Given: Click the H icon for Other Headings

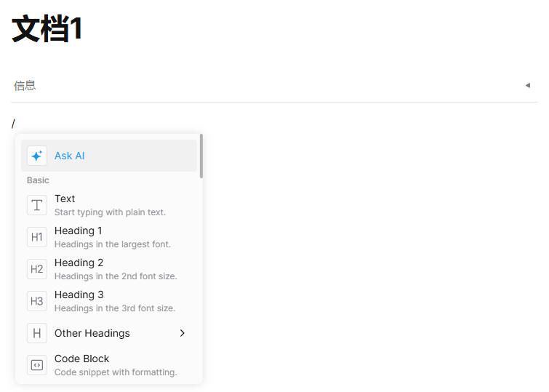Looking at the screenshot, I should (x=37, y=333).
